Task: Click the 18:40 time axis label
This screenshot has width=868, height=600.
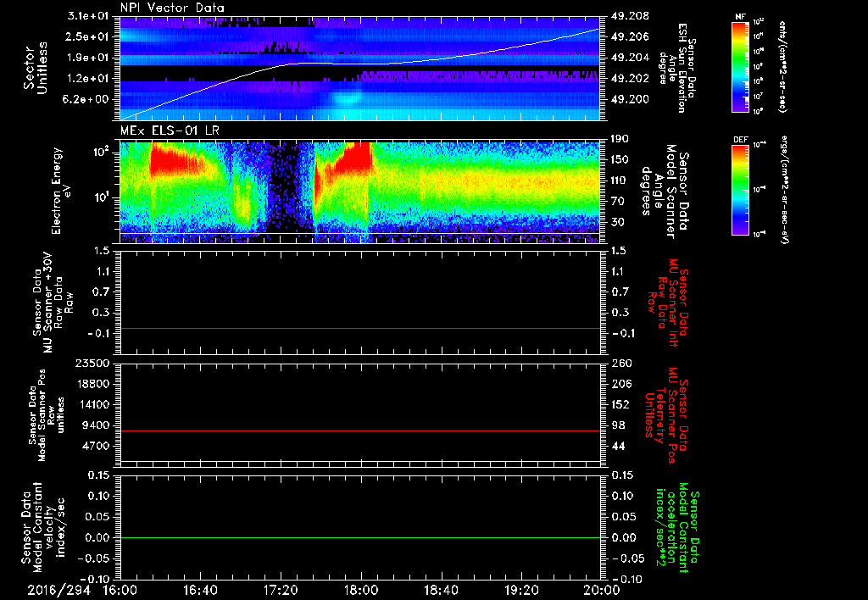Action: coord(441,590)
